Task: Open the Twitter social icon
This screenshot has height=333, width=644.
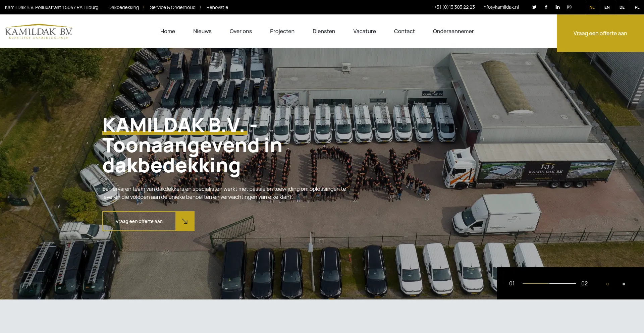Action: (534, 7)
